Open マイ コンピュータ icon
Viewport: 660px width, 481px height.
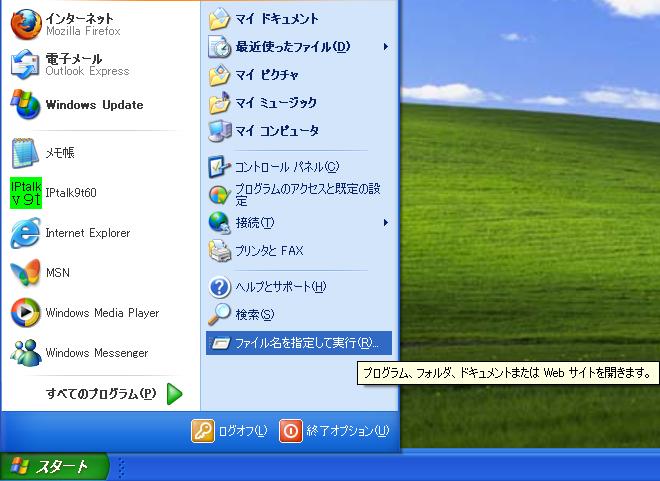219,131
